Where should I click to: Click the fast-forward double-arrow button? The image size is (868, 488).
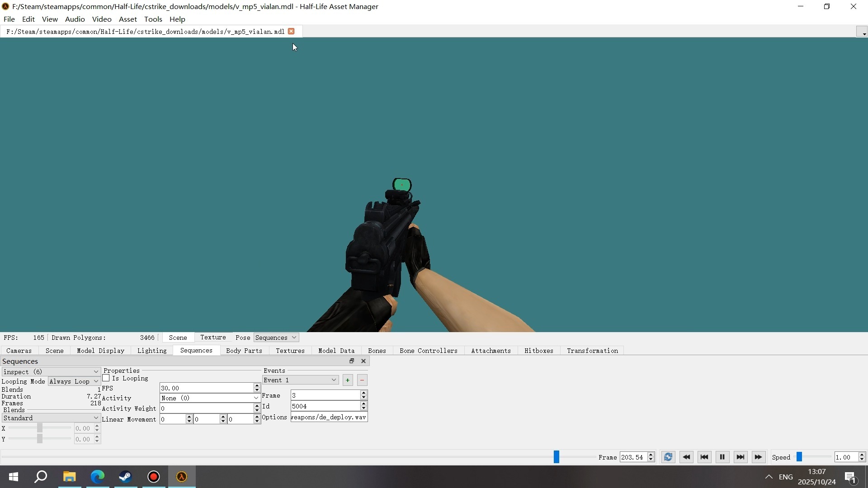click(x=758, y=457)
